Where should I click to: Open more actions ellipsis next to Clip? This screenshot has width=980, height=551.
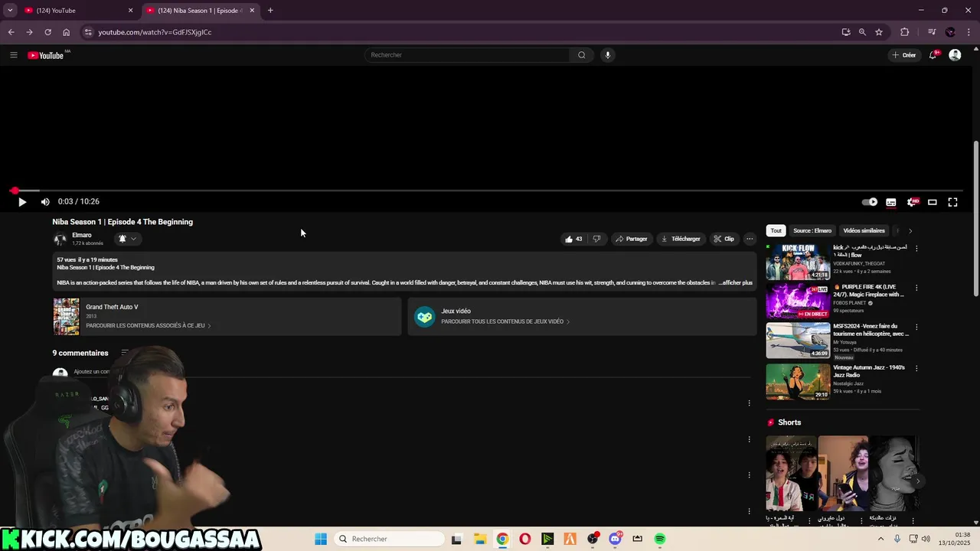point(750,239)
